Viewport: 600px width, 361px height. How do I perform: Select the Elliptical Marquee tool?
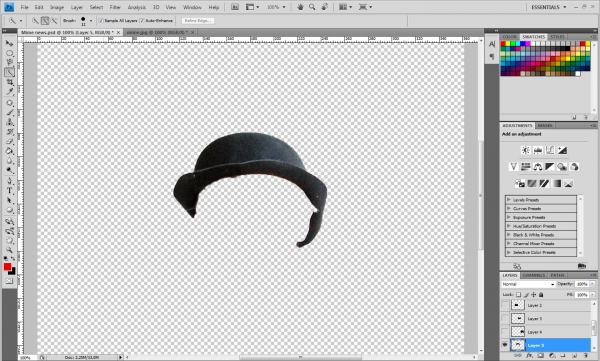pos(10,53)
